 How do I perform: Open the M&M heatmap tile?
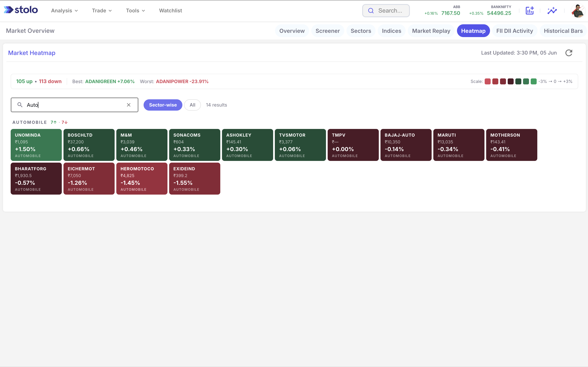click(x=142, y=145)
